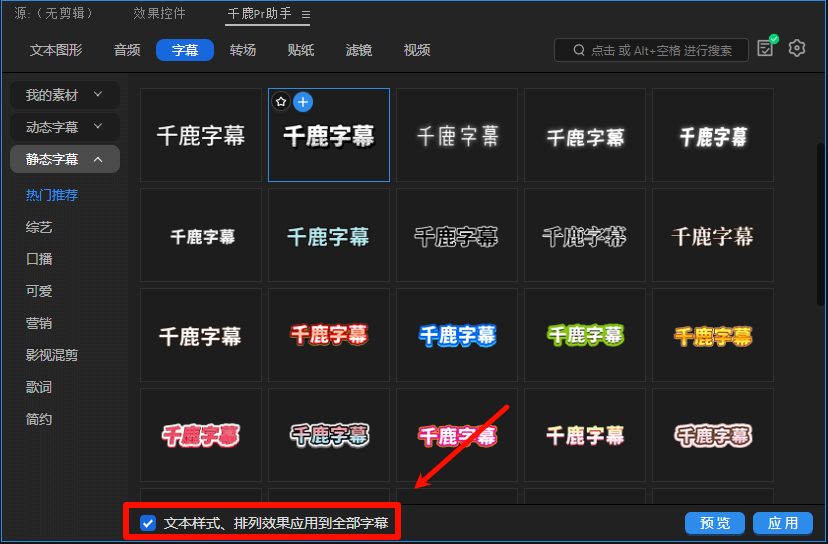Select 可爱 category

(x=39, y=291)
